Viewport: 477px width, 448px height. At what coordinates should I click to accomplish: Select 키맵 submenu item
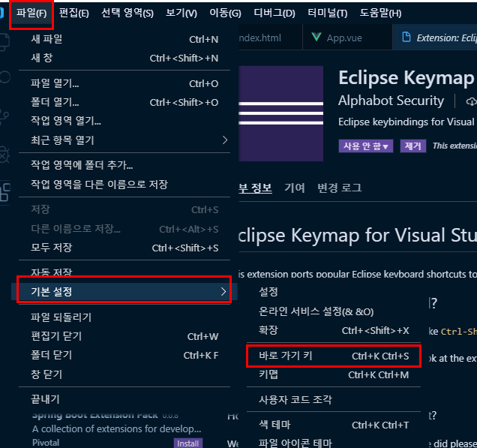(x=334, y=374)
